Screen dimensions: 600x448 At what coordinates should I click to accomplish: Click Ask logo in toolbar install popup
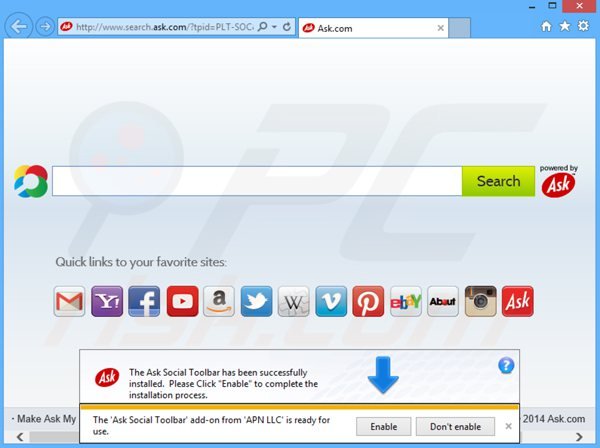tap(107, 377)
